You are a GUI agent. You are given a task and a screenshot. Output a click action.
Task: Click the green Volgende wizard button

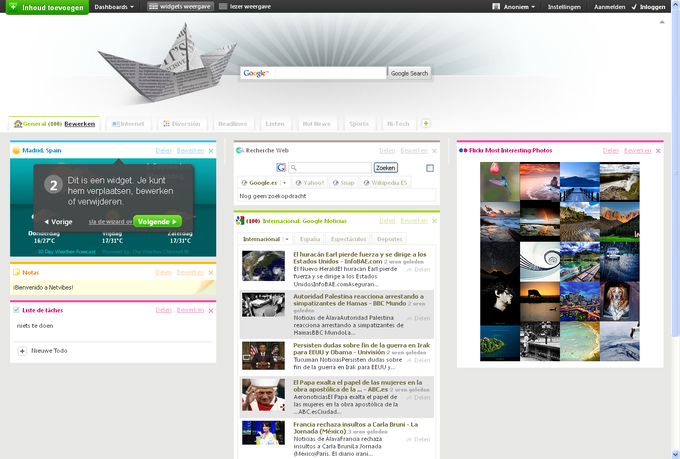157,221
